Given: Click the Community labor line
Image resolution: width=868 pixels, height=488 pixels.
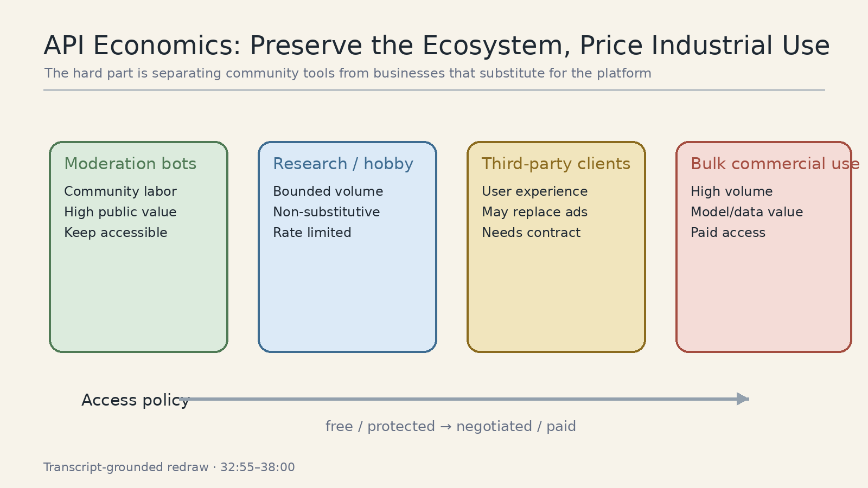Looking at the screenshot, I should point(120,191).
